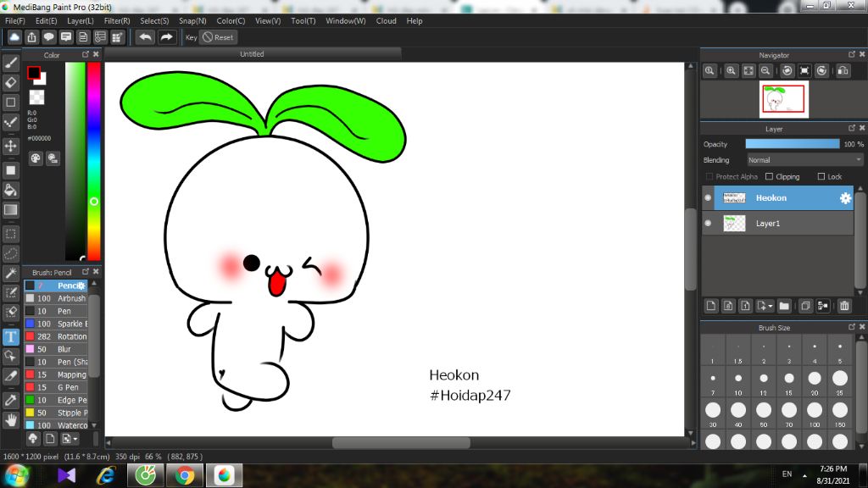The width and height of the screenshot is (868, 488).
Task: Show hidden system tray icons arrow
Action: pyautogui.click(x=804, y=475)
